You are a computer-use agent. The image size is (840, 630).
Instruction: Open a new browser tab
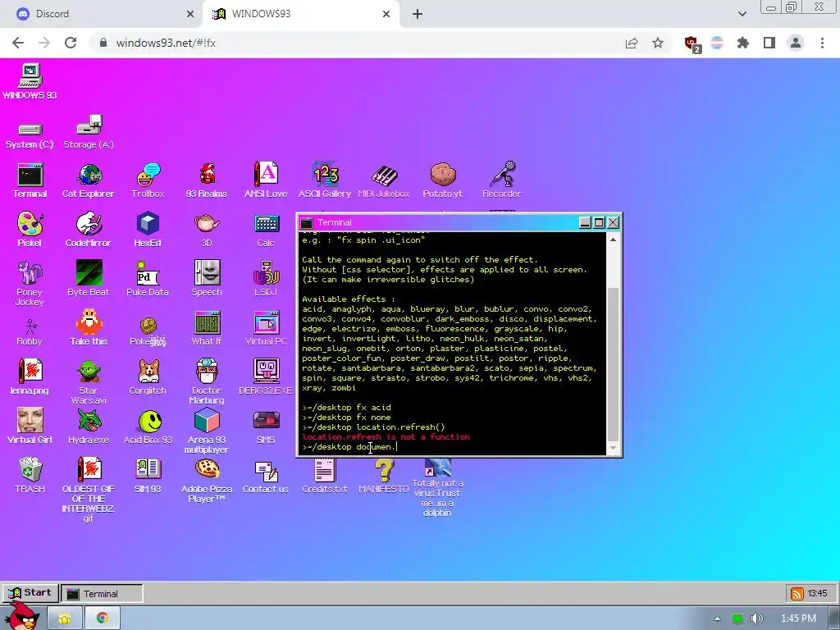(418, 14)
